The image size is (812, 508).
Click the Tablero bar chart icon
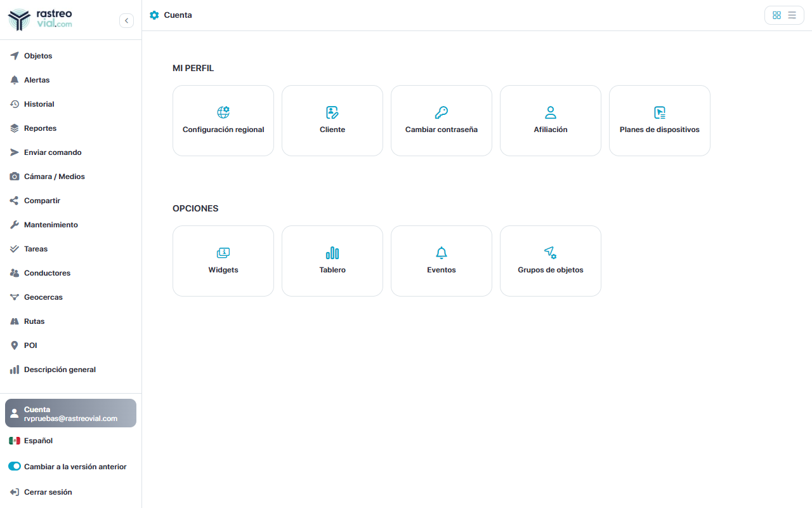332,253
